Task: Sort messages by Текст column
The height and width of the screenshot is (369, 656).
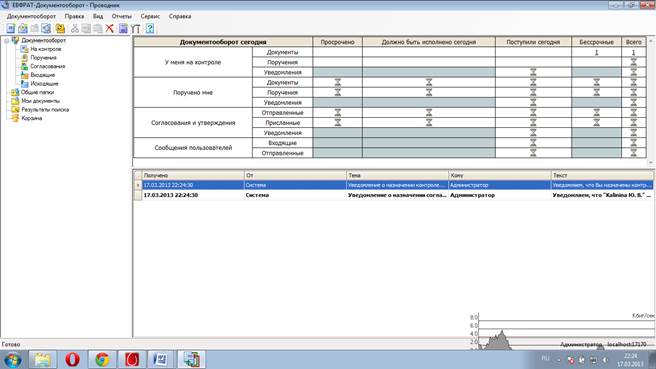Action: (602, 175)
